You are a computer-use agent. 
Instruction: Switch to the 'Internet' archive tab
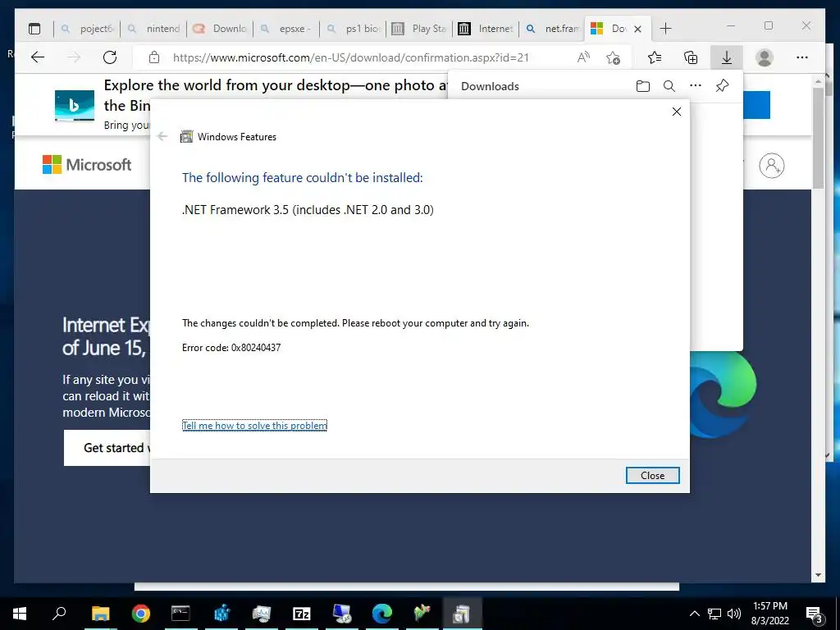coord(486,29)
